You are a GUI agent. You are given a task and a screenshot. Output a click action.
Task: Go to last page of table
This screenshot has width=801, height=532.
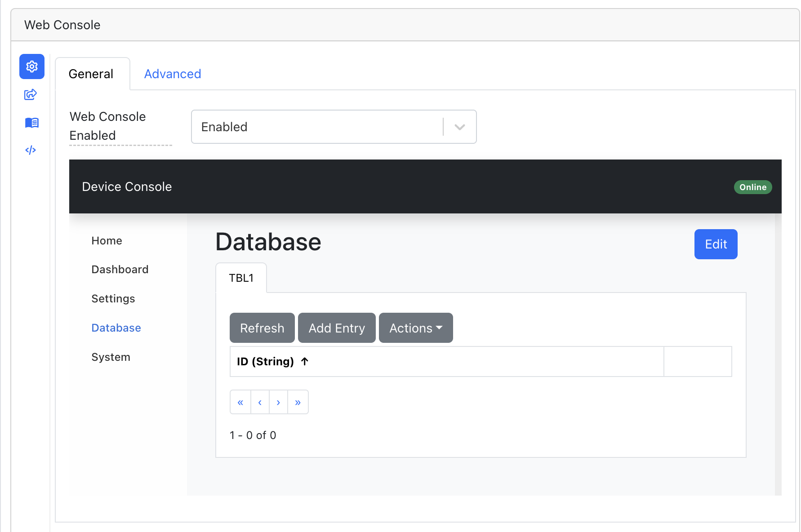pos(298,402)
